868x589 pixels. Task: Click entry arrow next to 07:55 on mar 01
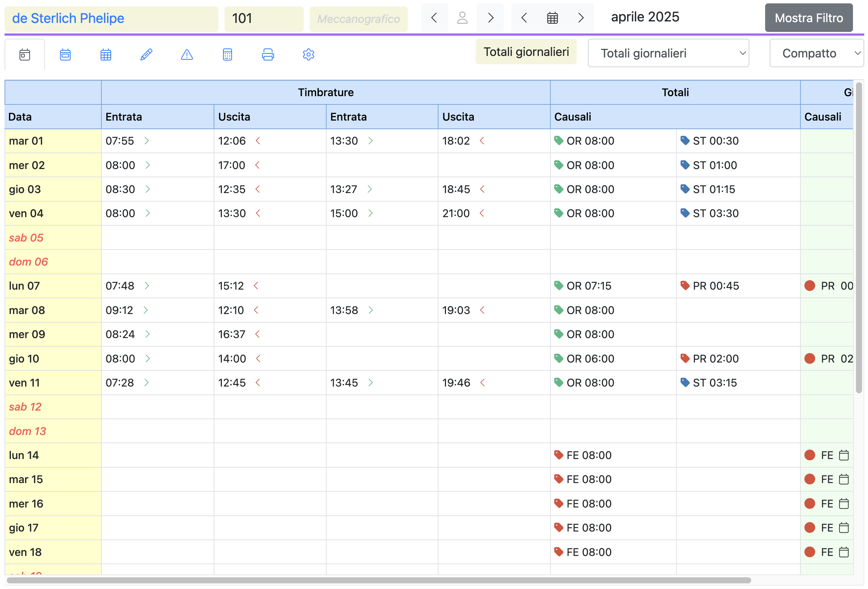pyautogui.click(x=147, y=140)
